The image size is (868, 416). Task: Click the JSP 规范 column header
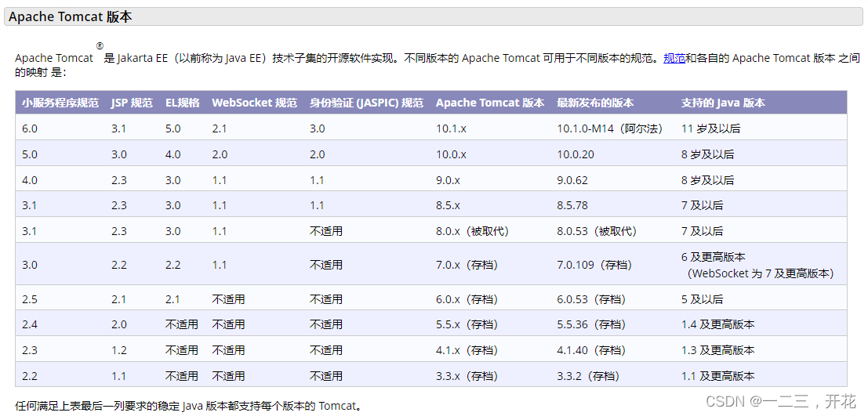132,103
